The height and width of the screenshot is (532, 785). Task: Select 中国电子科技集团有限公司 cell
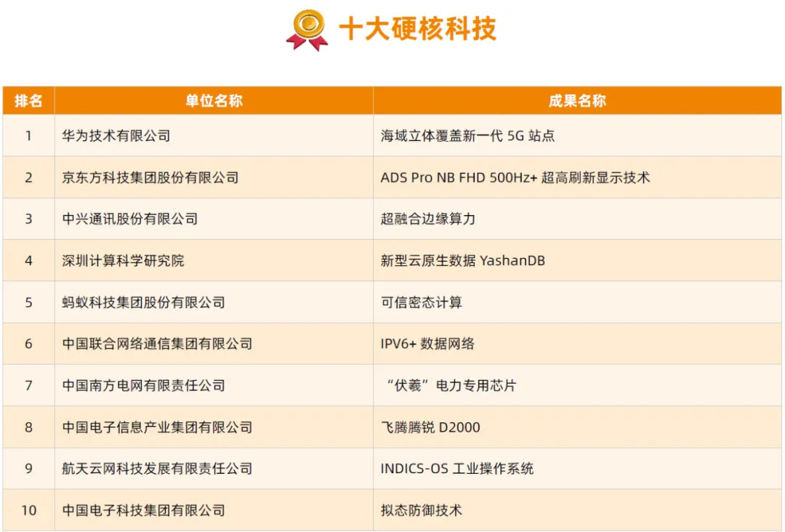click(x=214, y=510)
